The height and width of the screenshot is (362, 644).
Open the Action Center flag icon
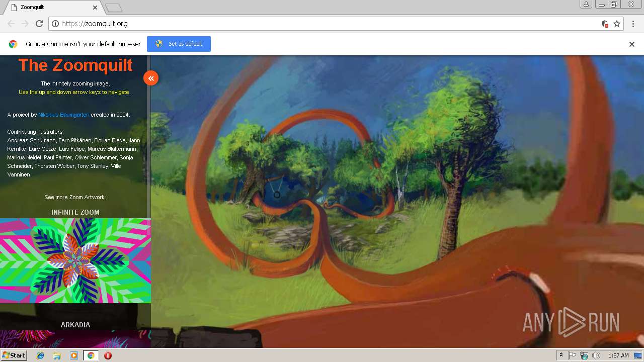(572, 355)
